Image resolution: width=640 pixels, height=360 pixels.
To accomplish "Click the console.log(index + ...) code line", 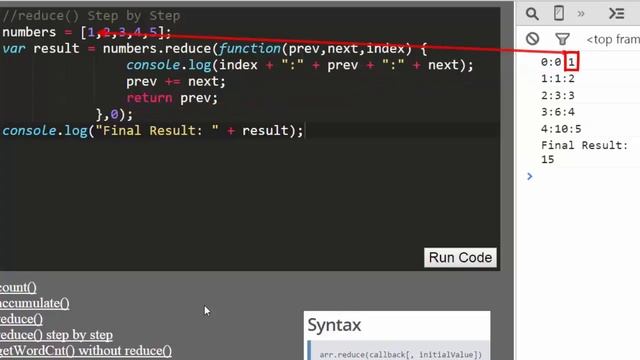I will [x=300, y=65].
